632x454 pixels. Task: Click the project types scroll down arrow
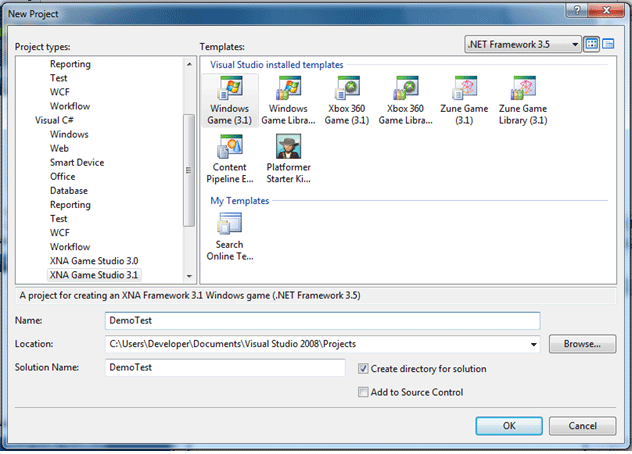tap(189, 277)
